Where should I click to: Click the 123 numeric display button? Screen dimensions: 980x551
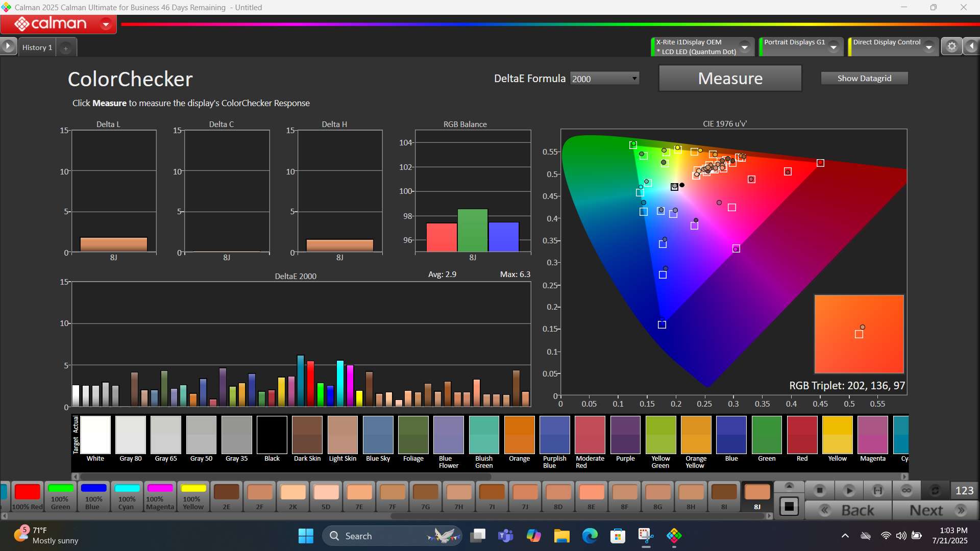coord(964,490)
